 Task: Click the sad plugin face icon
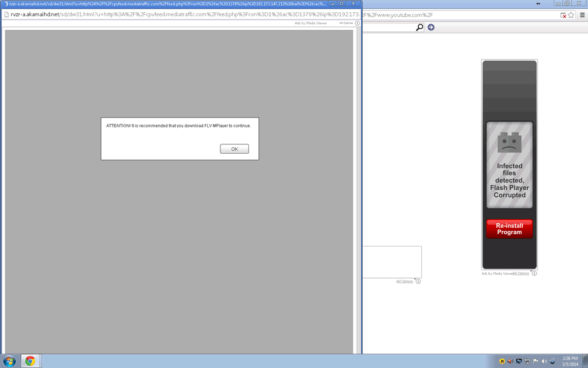(x=509, y=143)
